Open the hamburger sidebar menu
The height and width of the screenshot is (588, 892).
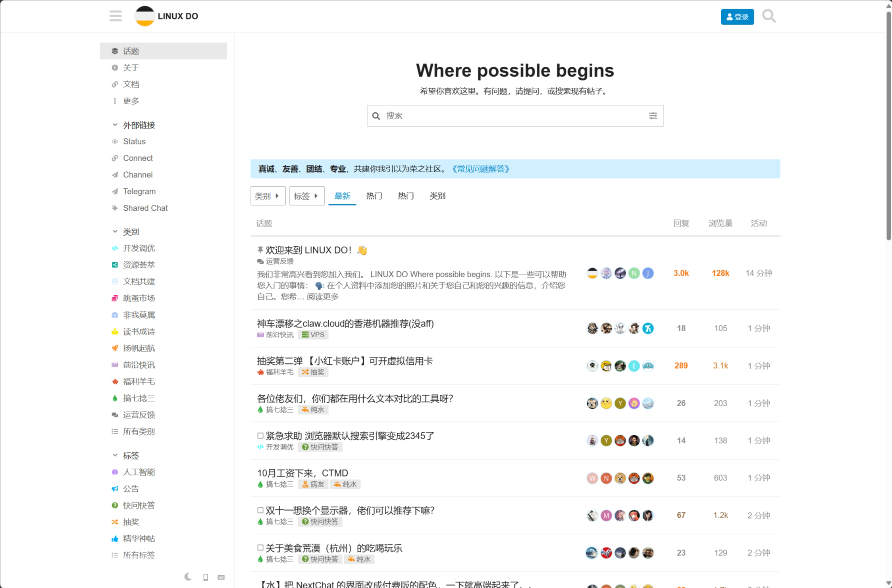pos(116,16)
